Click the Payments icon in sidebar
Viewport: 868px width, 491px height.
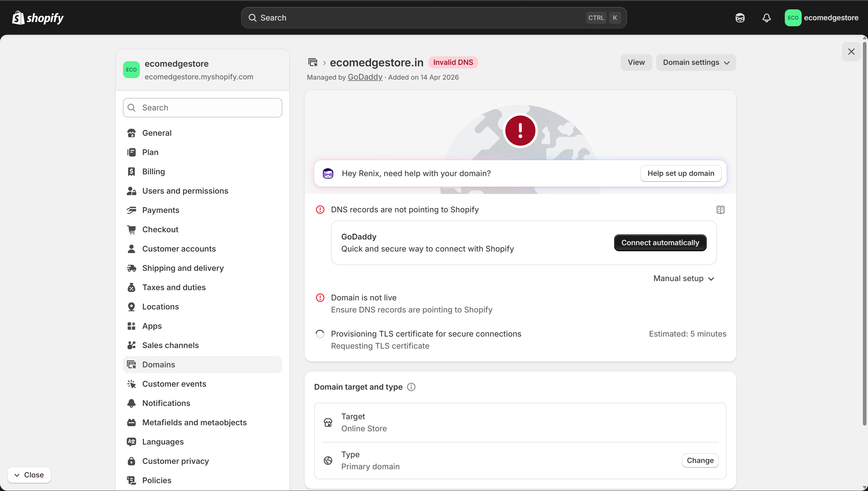click(x=131, y=210)
